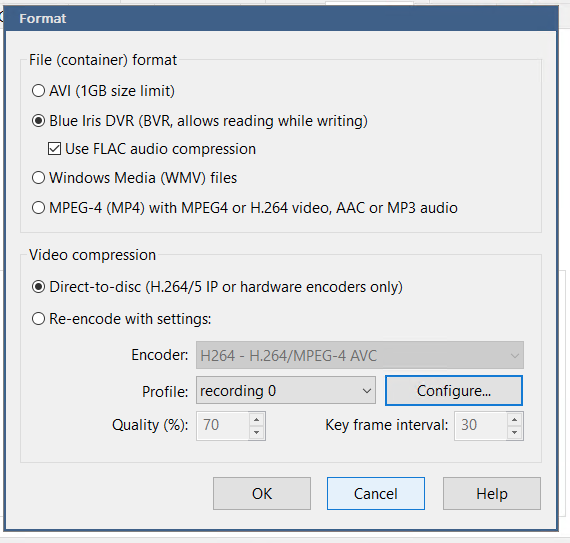Viewport: 570px width, 543px height.
Task: Open the Encoder dropdown list
Action: tap(360, 355)
